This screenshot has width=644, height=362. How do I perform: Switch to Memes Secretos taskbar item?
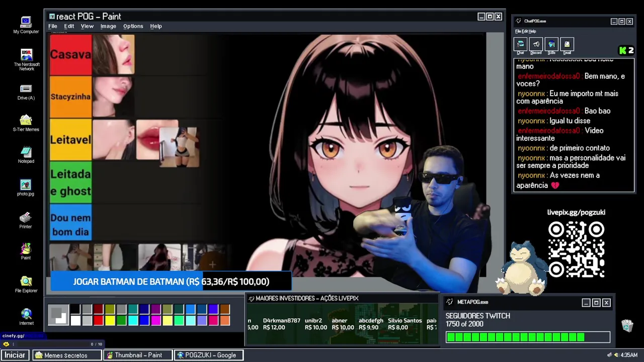[67, 355]
